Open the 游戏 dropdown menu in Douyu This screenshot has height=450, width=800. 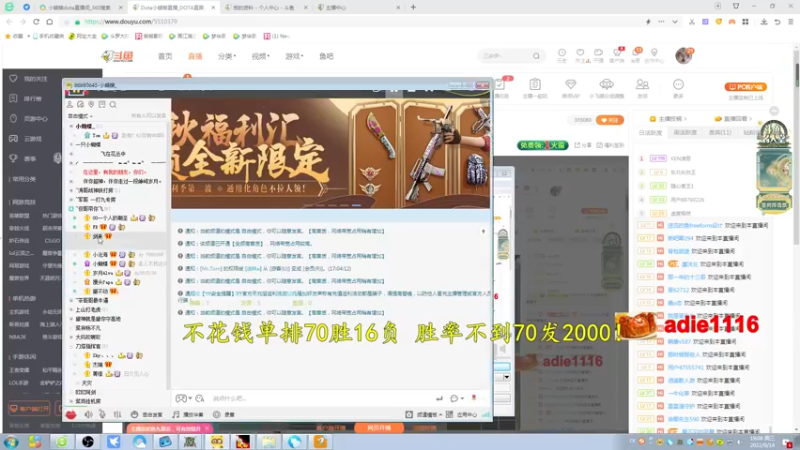click(x=294, y=56)
